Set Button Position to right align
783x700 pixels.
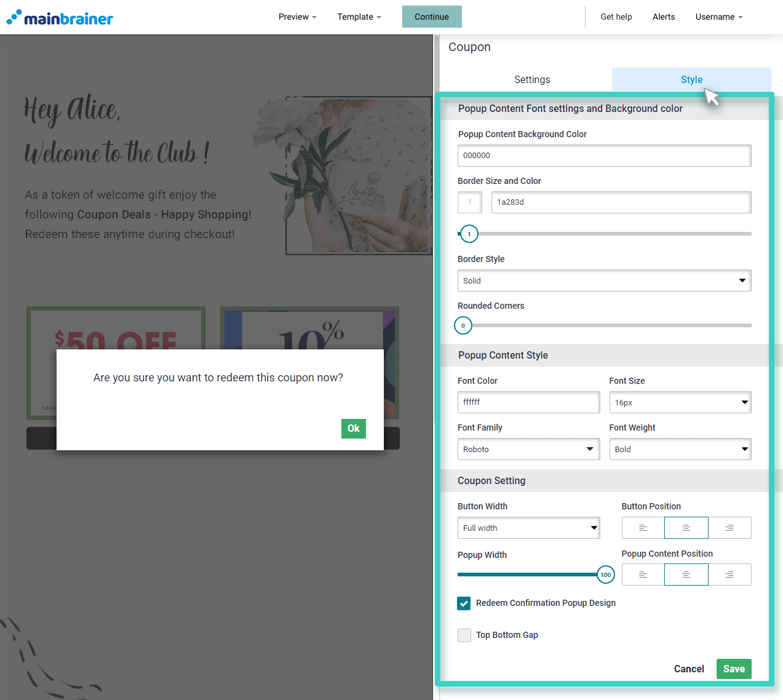[x=729, y=528]
